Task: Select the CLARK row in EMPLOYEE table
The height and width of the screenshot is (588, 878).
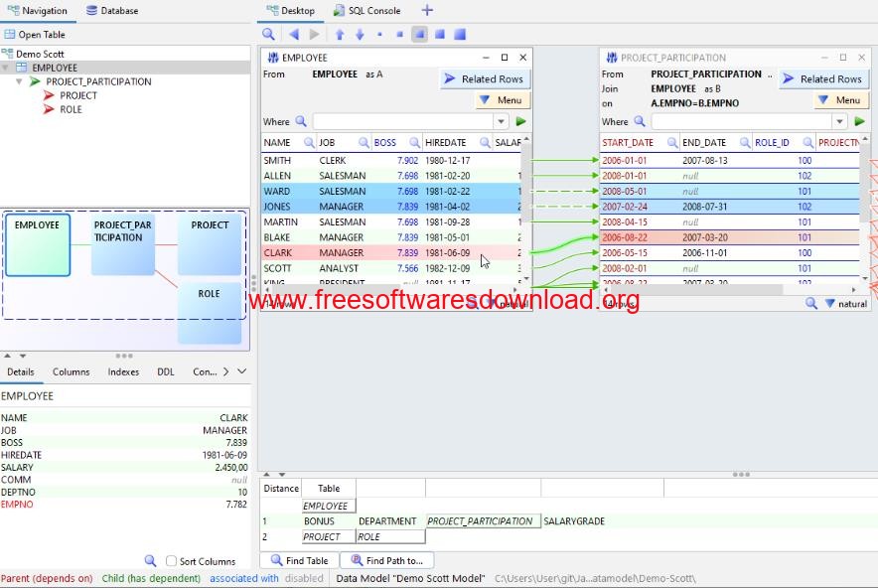Action: [x=392, y=252]
